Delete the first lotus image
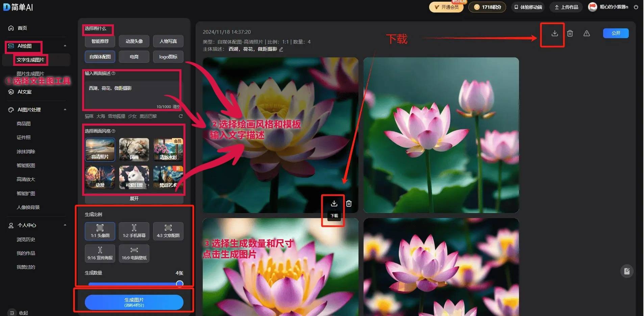Image resolution: width=644 pixels, height=316 pixels. click(x=349, y=204)
